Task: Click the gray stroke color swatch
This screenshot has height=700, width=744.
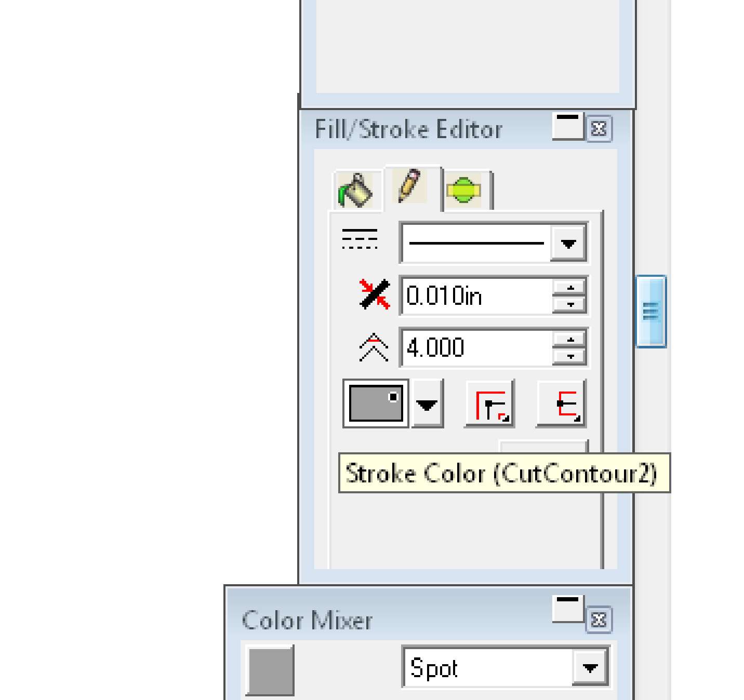Action: 376,403
